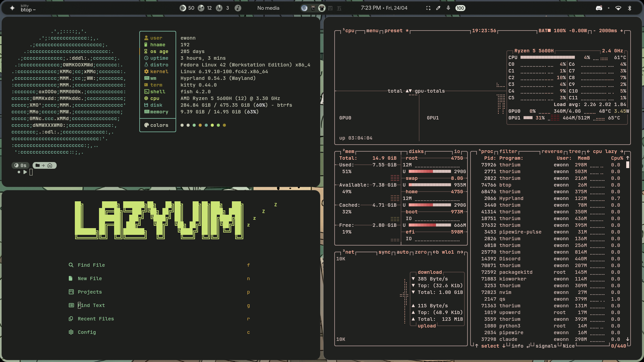The height and width of the screenshot is (362, 644).
Task: Open Projects in LazyVim dashboard
Action: coord(159,292)
